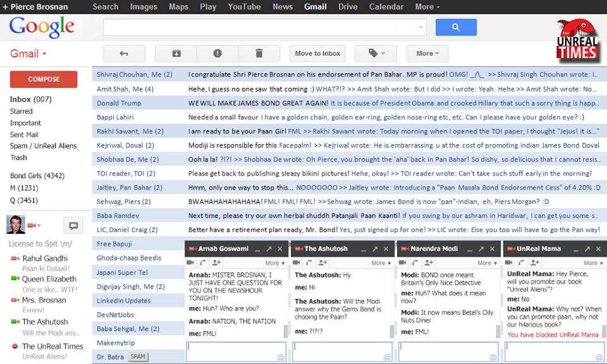This screenshot has height=364, width=607.
Task: Click the chat bubble icon button
Action: 73,225
